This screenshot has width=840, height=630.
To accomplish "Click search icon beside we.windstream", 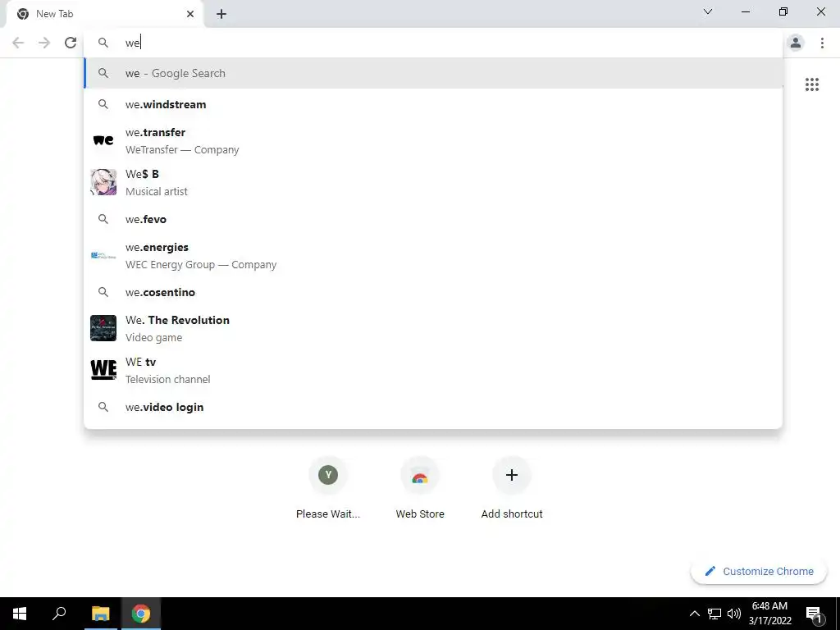I will [103, 104].
